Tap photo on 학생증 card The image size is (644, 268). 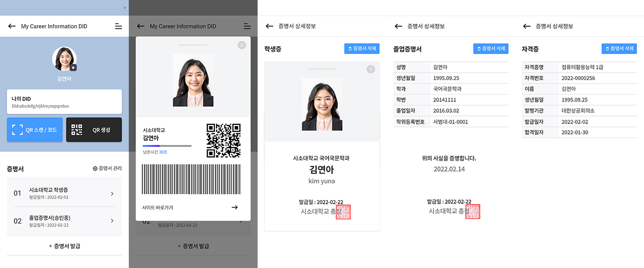(322, 104)
